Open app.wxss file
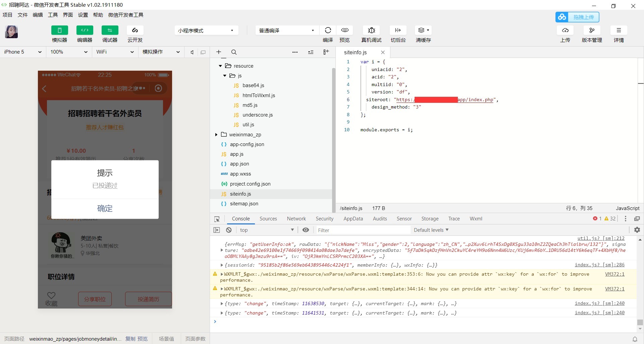The width and height of the screenshot is (644, 344). (x=240, y=174)
